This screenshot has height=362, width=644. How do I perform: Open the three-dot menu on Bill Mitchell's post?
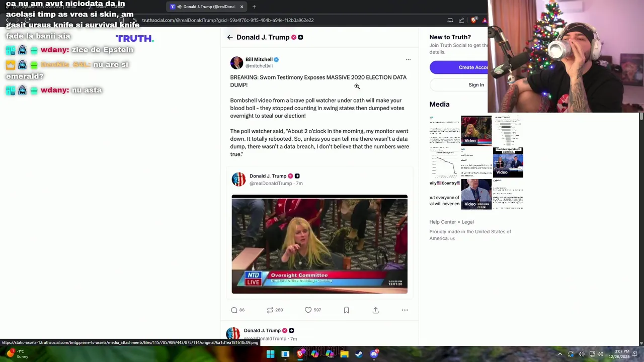408,59
